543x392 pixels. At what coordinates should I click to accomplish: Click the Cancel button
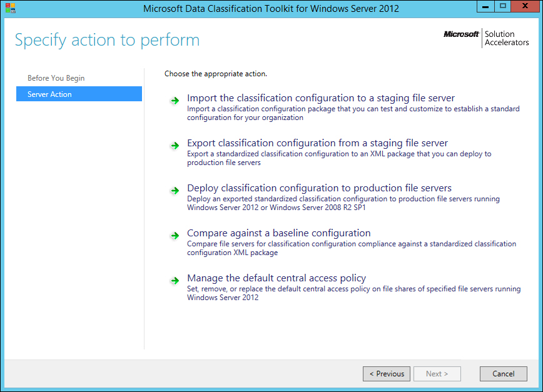pyautogui.click(x=503, y=373)
